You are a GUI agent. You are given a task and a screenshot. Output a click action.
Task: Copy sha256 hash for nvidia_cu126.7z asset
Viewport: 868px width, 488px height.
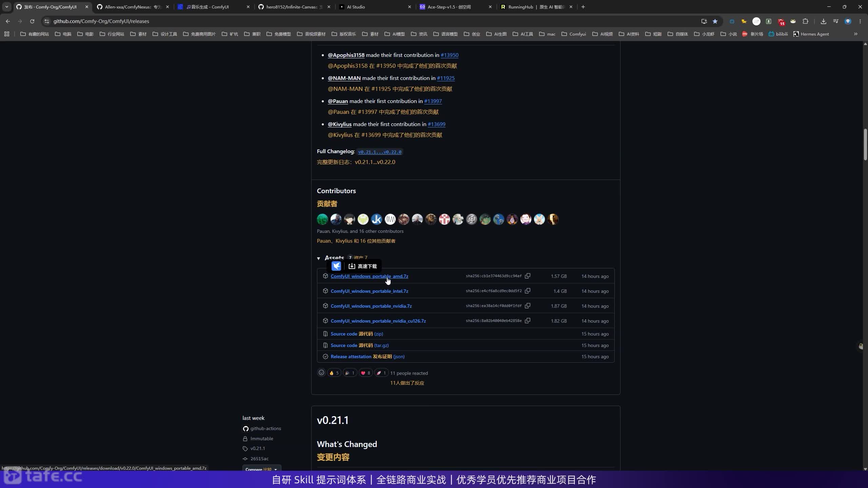click(x=528, y=321)
